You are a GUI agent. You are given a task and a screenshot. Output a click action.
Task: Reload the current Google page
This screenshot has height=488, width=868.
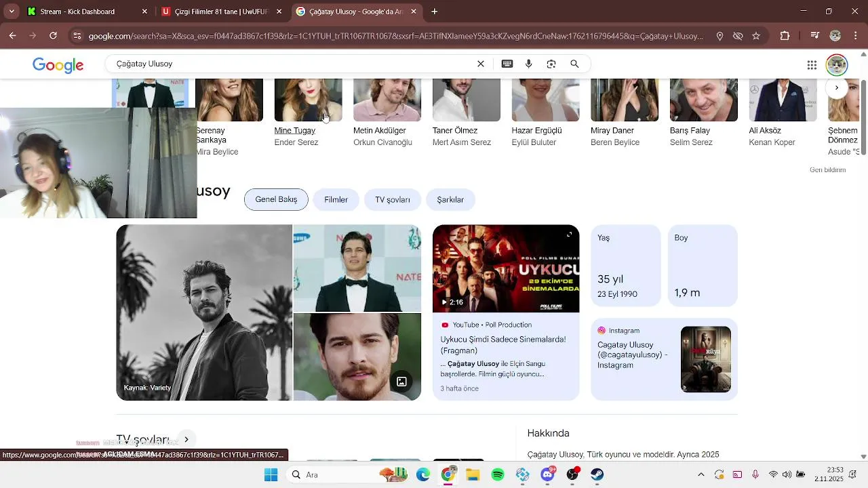pyautogui.click(x=53, y=36)
